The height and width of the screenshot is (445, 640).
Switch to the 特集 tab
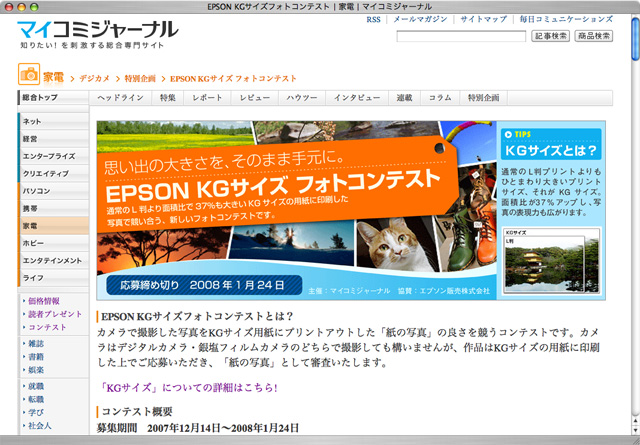(x=168, y=98)
